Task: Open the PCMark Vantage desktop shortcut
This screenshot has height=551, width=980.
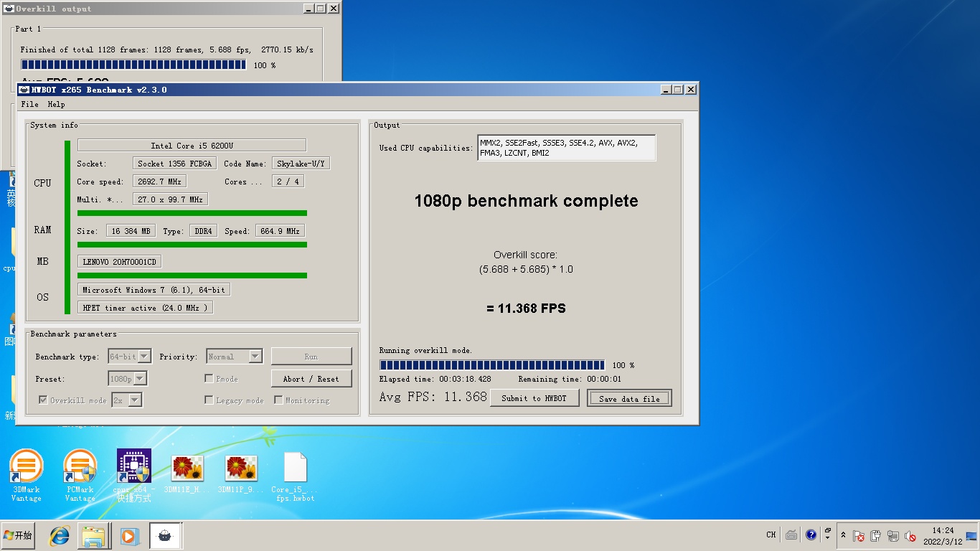Action: point(80,476)
